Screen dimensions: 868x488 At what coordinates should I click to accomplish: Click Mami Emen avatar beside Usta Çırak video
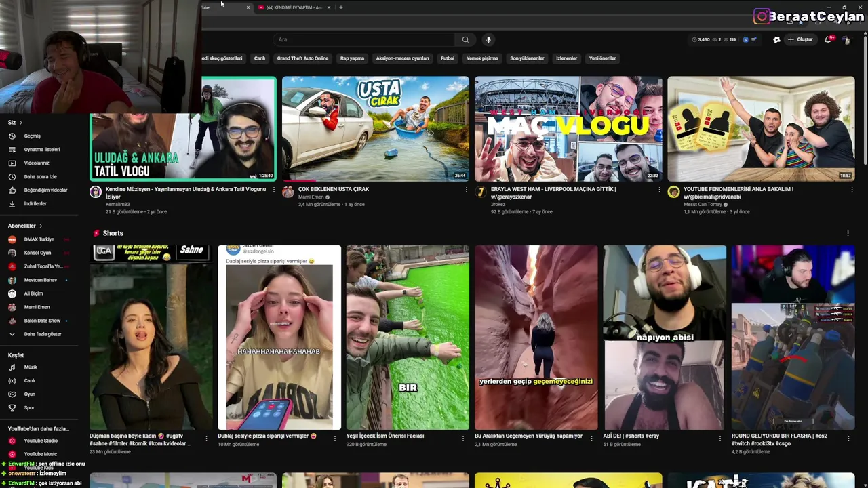tap(288, 192)
